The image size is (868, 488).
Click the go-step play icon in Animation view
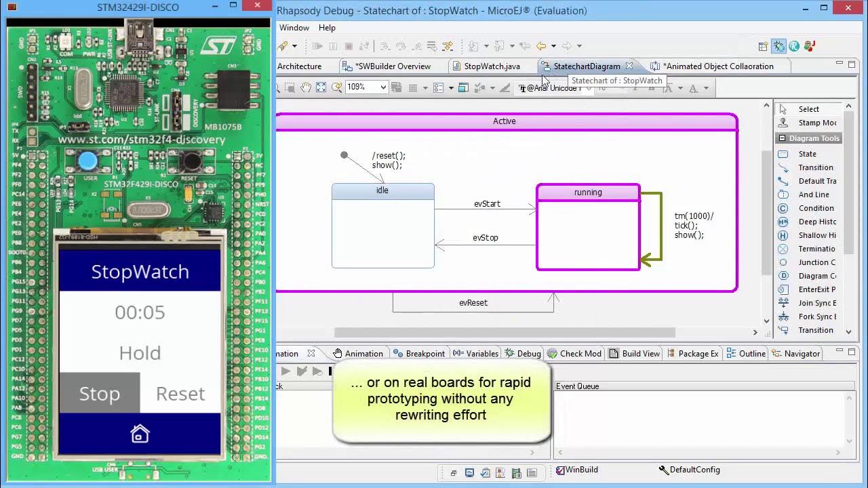(x=285, y=371)
